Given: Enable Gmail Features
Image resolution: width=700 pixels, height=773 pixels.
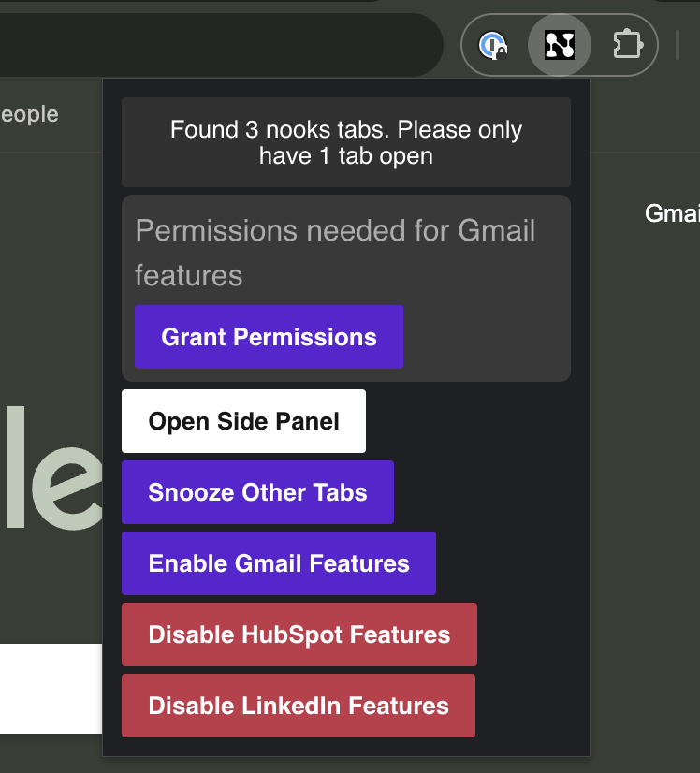Looking at the screenshot, I should (279, 563).
